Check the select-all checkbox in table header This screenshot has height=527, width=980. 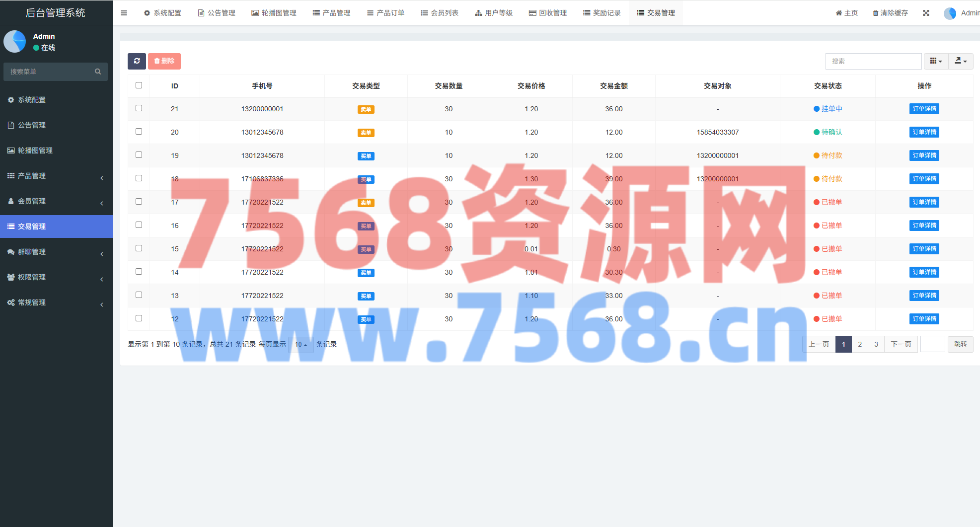[139, 85]
